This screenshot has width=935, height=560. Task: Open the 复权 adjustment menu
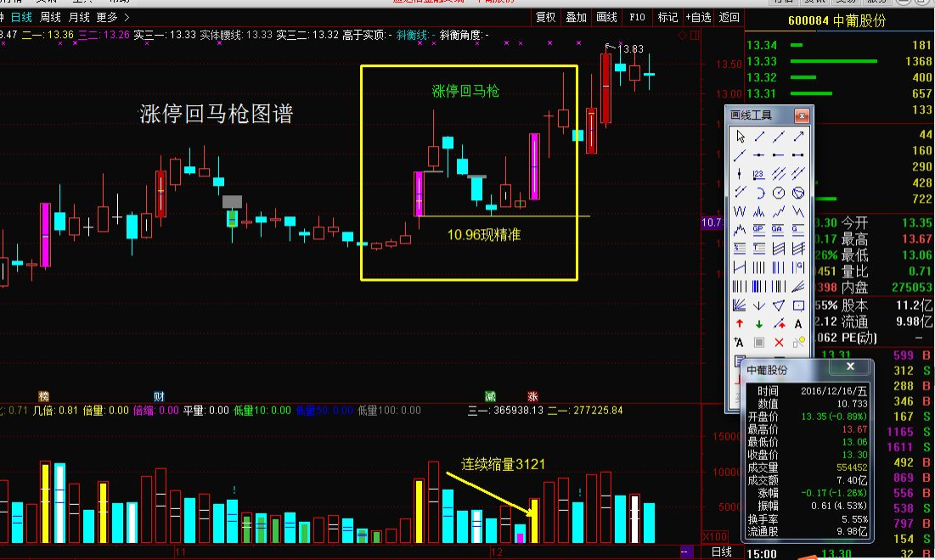tap(546, 18)
